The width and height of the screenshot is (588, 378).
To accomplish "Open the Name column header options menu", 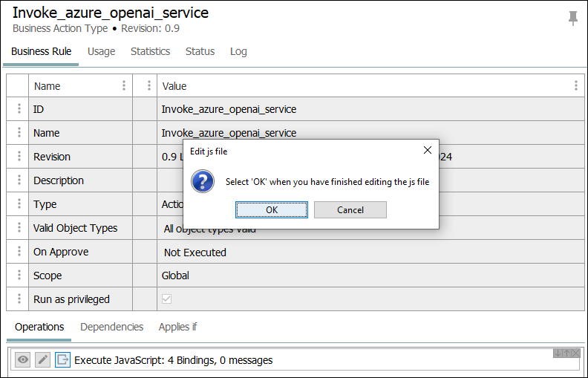I will 124,86.
